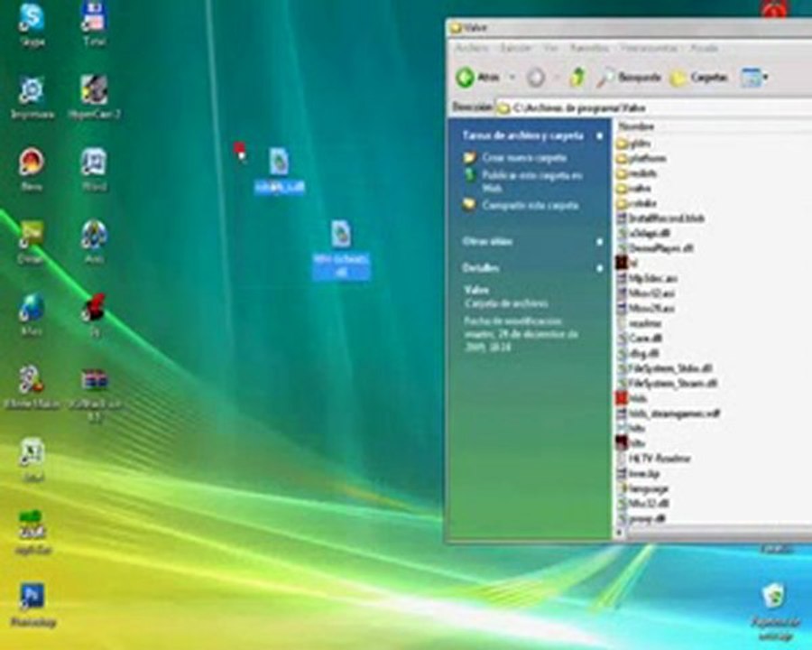The width and height of the screenshot is (812, 650).
Task: Click the grey Forward arrow button
Action: (x=536, y=78)
